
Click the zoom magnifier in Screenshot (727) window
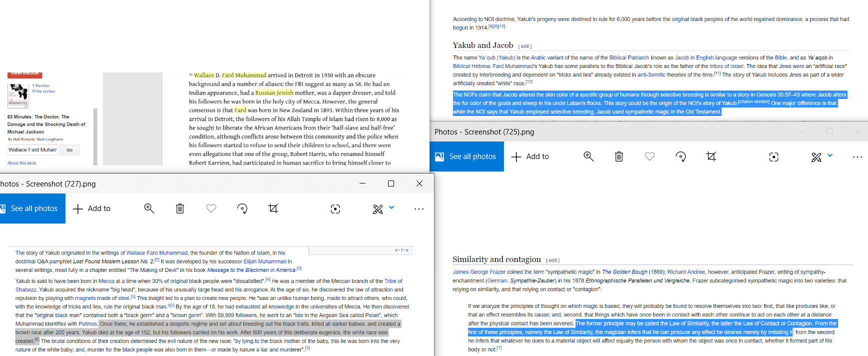[x=149, y=208]
